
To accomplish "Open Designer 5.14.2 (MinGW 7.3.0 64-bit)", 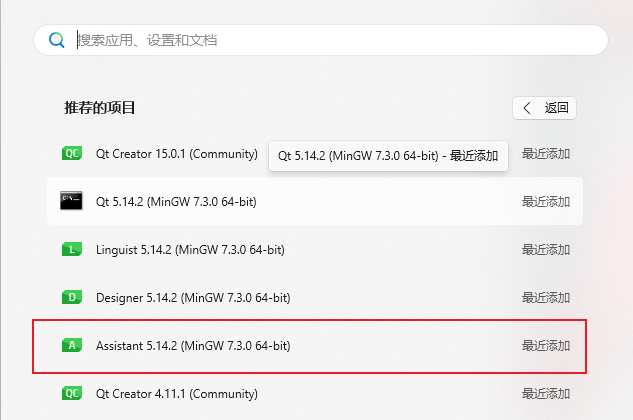I will (315, 297).
